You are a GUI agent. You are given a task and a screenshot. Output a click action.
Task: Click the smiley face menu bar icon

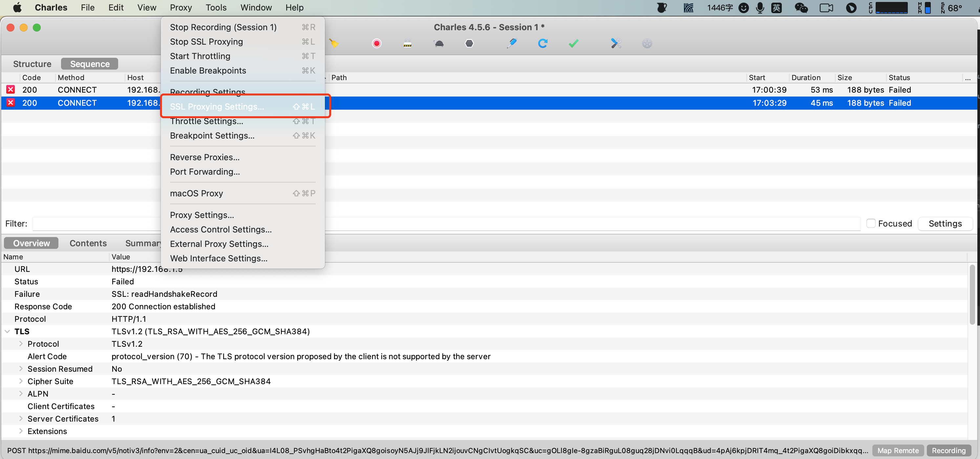[x=743, y=8]
